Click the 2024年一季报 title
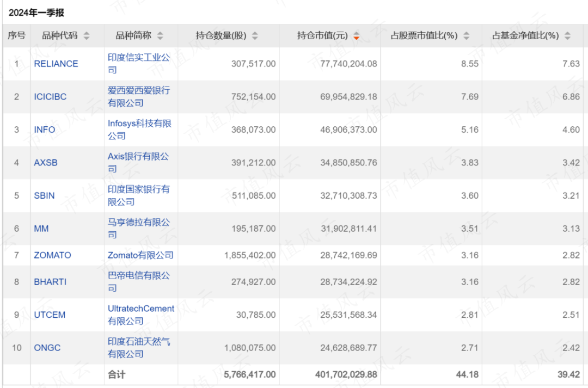Screen dimensions: 588x388 (x=36, y=13)
